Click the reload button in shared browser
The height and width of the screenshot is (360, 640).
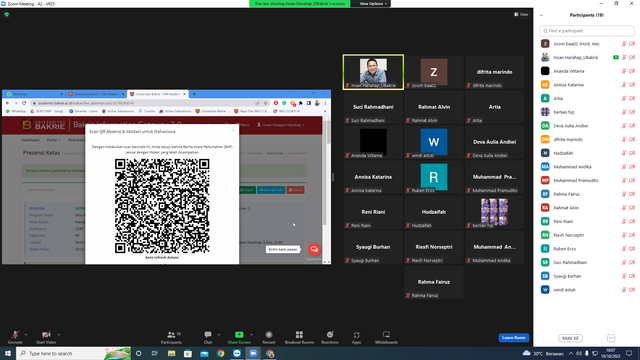tap(24, 103)
